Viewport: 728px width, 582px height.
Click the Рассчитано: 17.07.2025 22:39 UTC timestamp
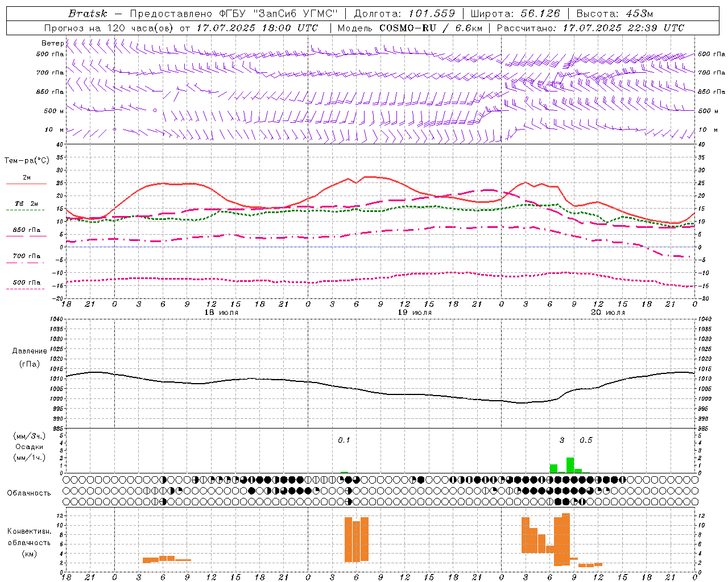pos(590,28)
